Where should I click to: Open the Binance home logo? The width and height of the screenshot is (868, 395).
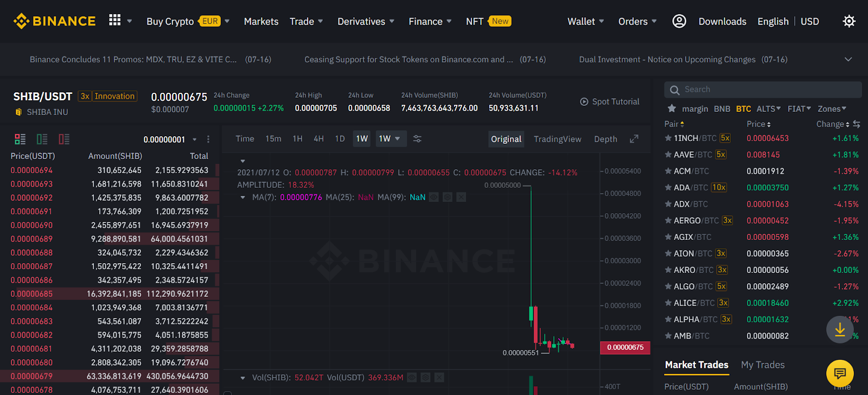(x=54, y=21)
